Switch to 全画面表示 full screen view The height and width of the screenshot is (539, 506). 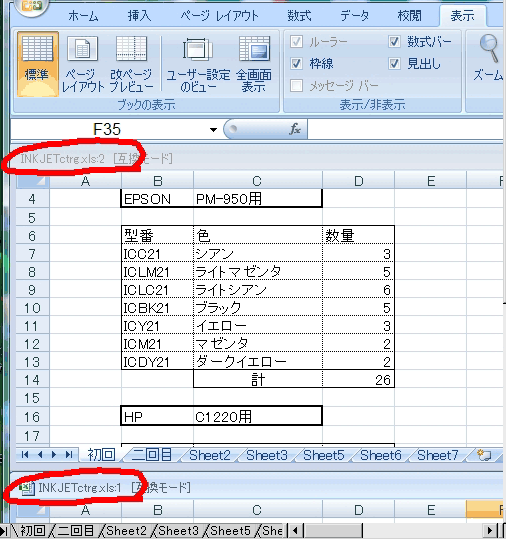(254, 63)
